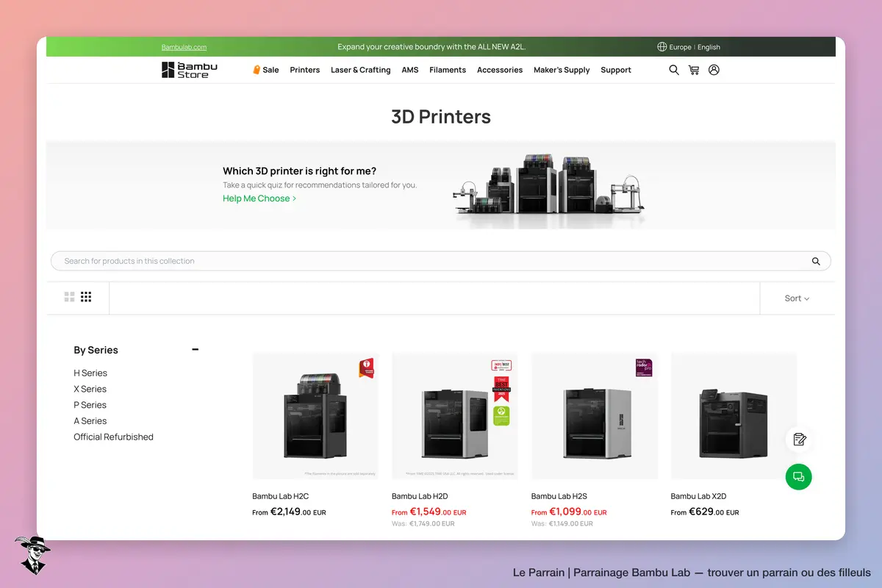Filter by H Series
The height and width of the screenshot is (588, 882).
[90, 373]
